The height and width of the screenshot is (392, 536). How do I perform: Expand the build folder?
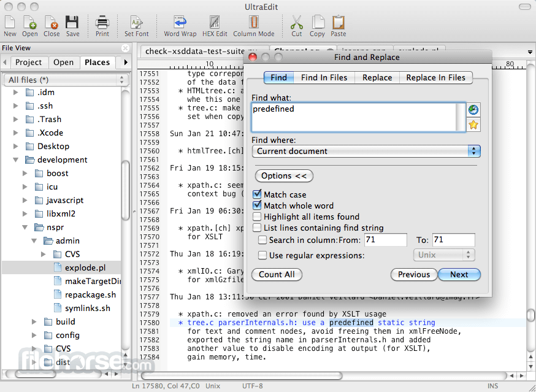[34, 322]
